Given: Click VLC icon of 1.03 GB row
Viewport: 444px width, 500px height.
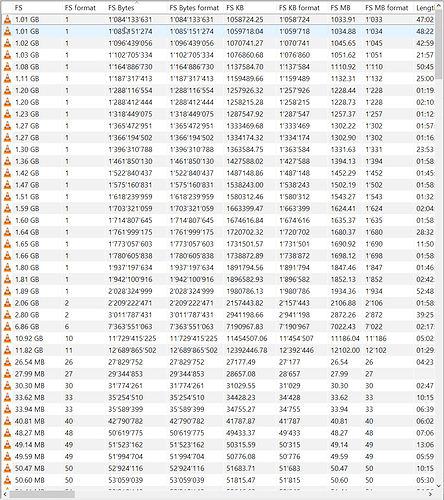Looking at the screenshot, I should 7,55.
